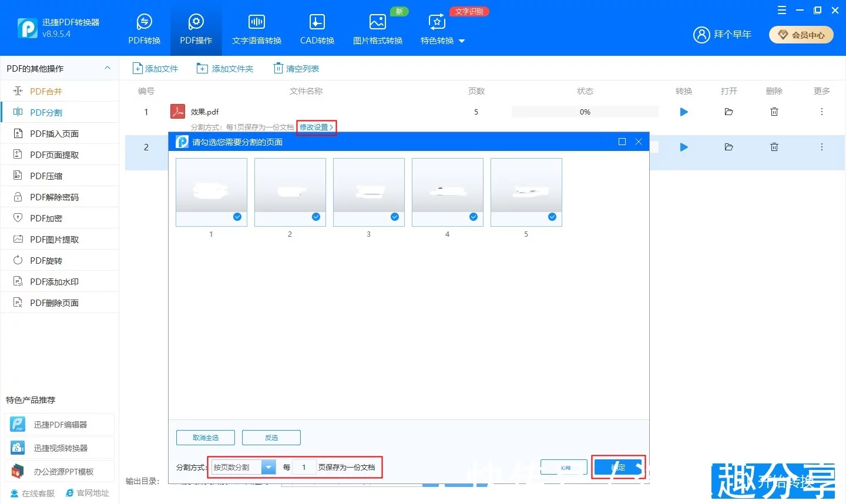The height and width of the screenshot is (504, 846).
Task: Switch to the CAD转换 tab
Action: (317, 29)
